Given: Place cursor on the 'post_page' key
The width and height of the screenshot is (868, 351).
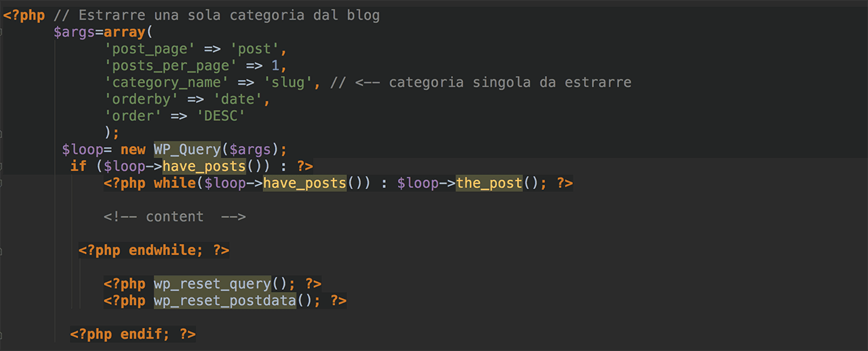Looking at the screenshot, I should (150, 49).
